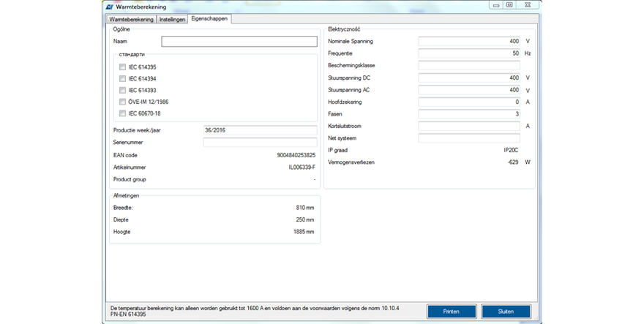Click the Product group label
644x324 pixels.
coord(130,179)
